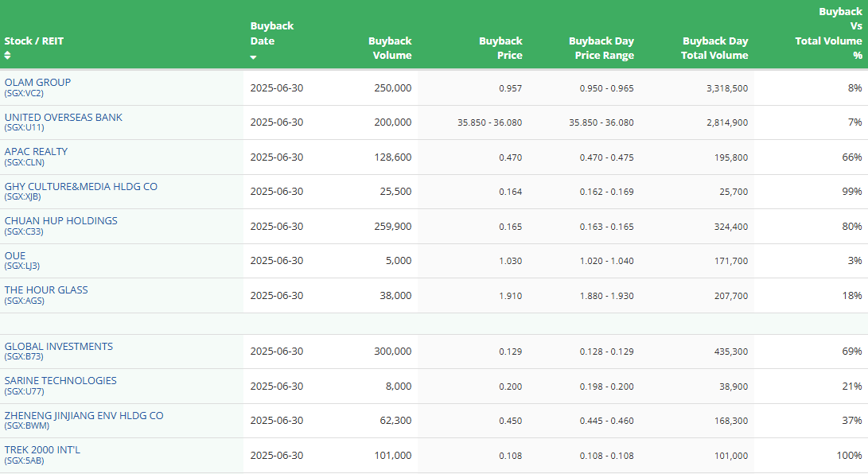Click the Buyback Volume column header
This screenshot has height=474, width=868.
tap(391, 49)
